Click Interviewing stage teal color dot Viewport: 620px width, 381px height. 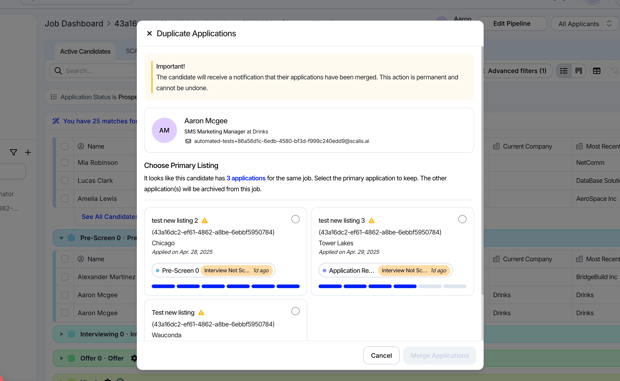72,334
